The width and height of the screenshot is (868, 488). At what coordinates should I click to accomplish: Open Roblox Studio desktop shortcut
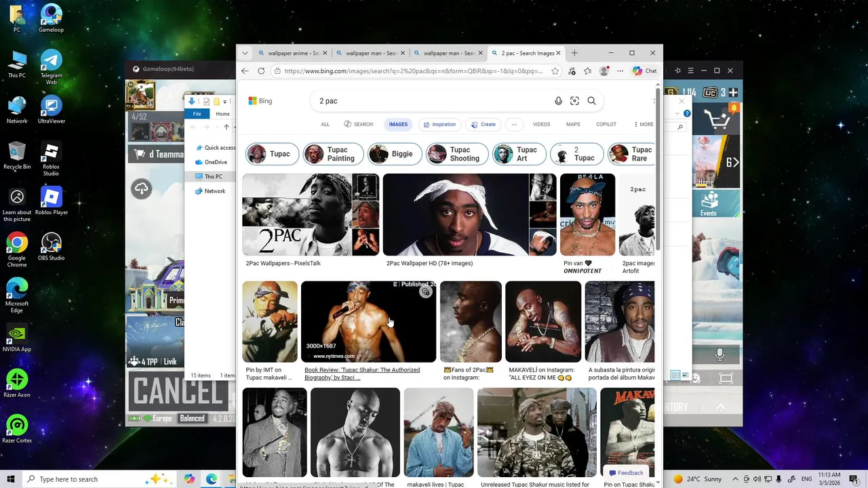pyautogui.click(x=52, y=159)
